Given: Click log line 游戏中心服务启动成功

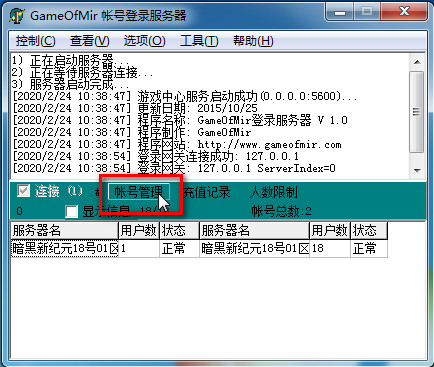Looking at the screenshot, I should tap(185, 96).
